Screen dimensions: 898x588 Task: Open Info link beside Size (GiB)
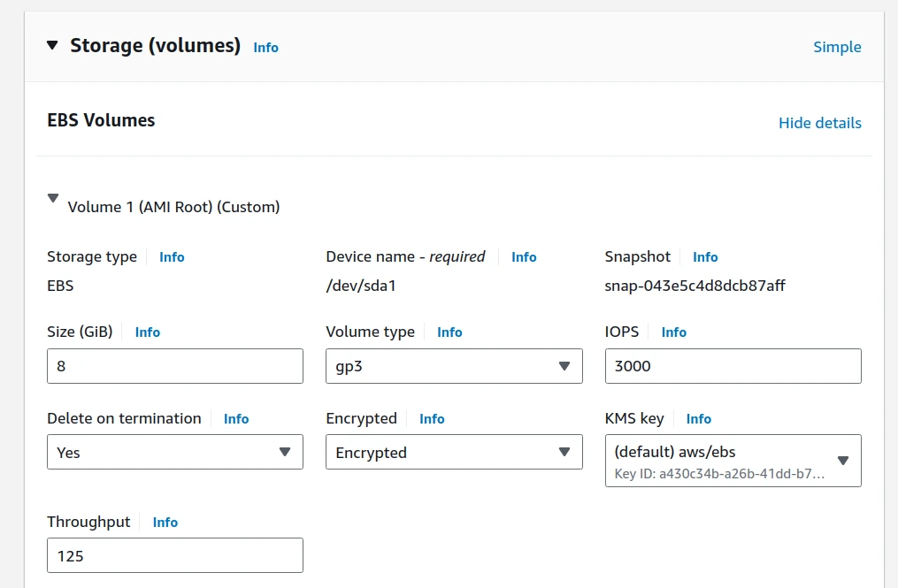tap(147, 332)
